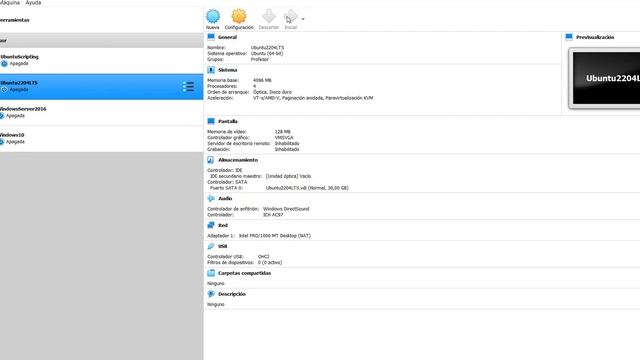Click the Iniciar arrow icon
Image resolution: width=640 pixels, height=360 pixels.
point(291,16)
